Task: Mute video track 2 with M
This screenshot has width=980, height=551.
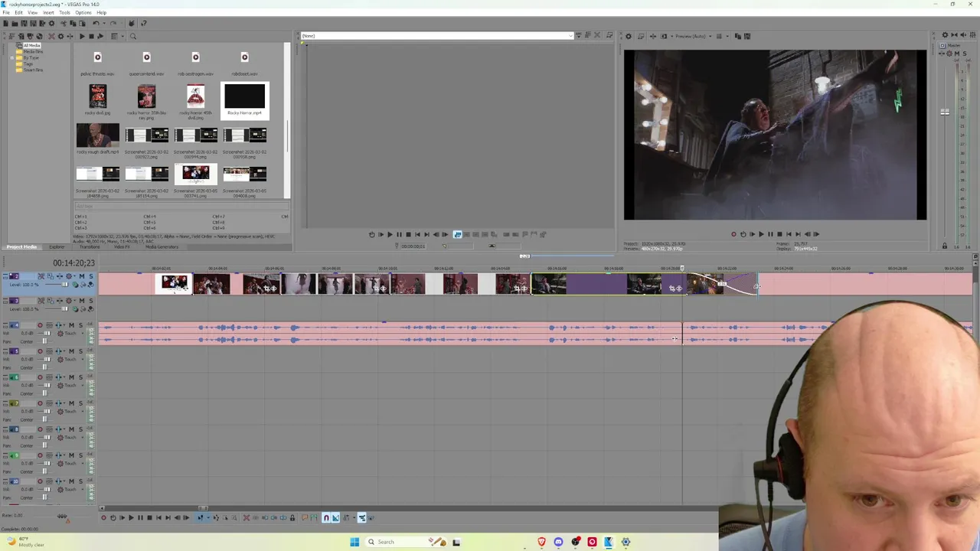Action: point(82,276)
